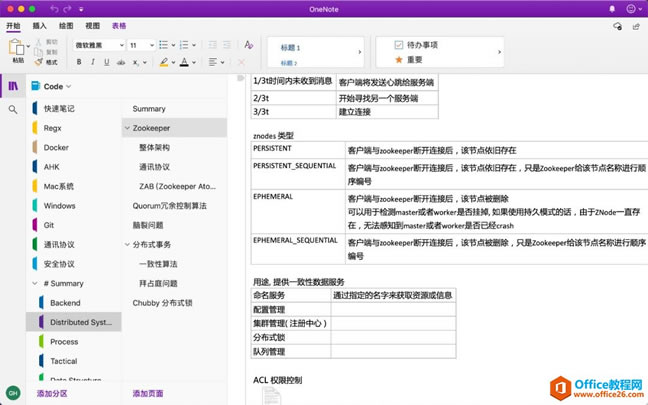Click the sync status cloud icon

click(x=617, y=26)
